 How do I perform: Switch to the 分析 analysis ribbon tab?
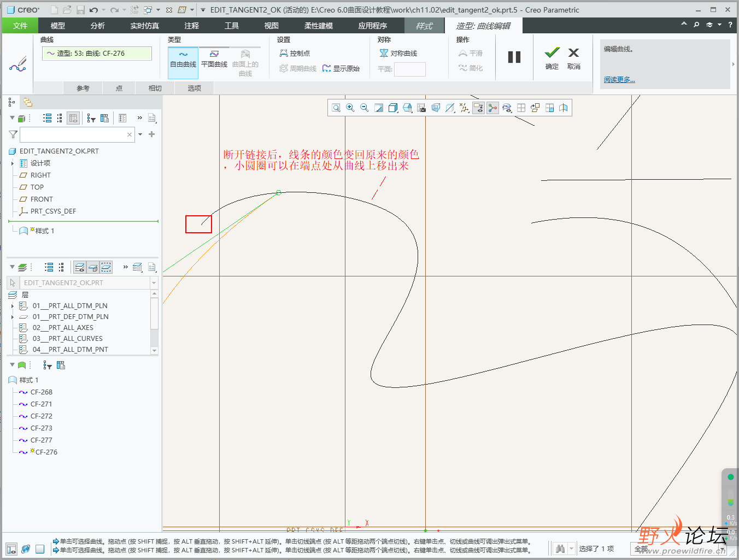click(x=98, y=26)
